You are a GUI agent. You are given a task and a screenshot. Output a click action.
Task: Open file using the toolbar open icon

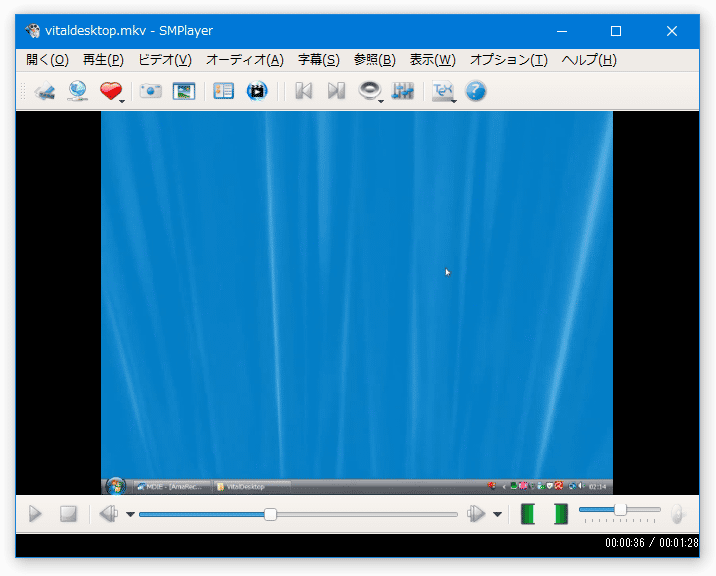tap(45, 91)
